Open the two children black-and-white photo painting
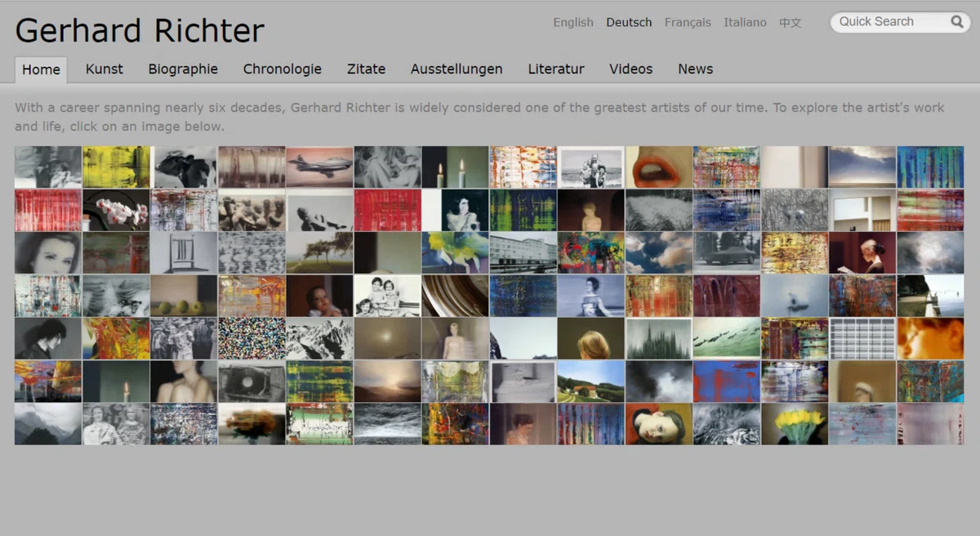Viewport: 980px width, 536px height. [388, 296]
